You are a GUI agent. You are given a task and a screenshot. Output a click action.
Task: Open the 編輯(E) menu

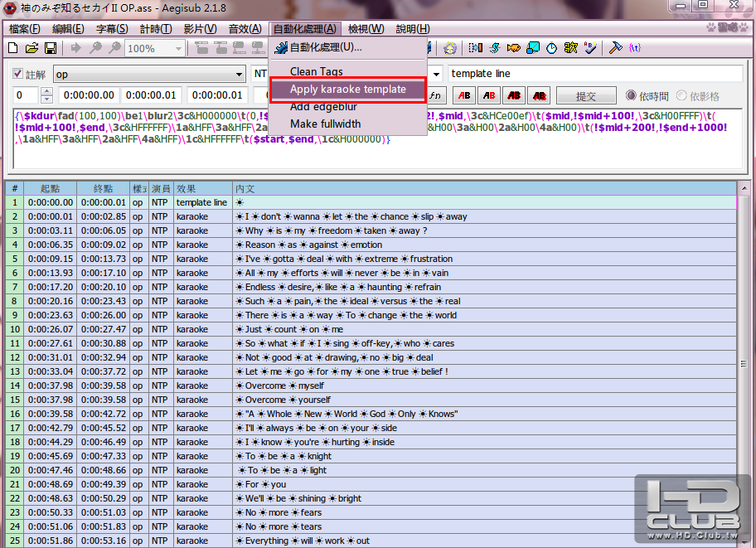pyautogui.click(x=68, y=29)
